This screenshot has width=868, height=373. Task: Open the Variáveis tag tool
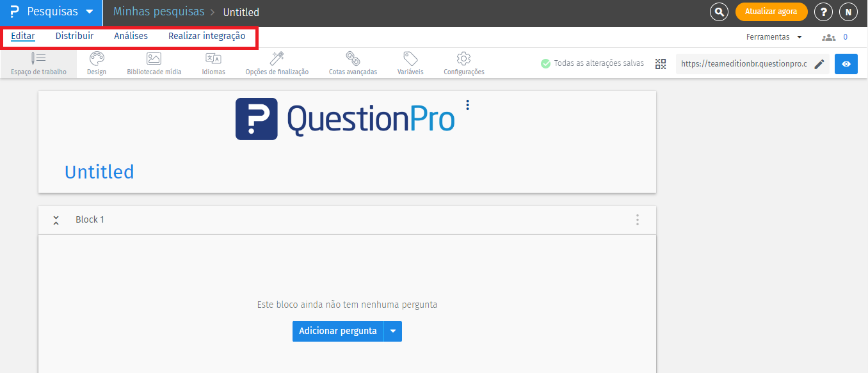[x=410, y=63]
